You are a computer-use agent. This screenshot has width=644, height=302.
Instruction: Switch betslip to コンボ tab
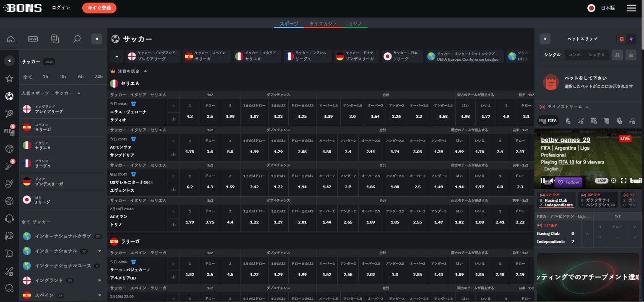coord(574,55)
